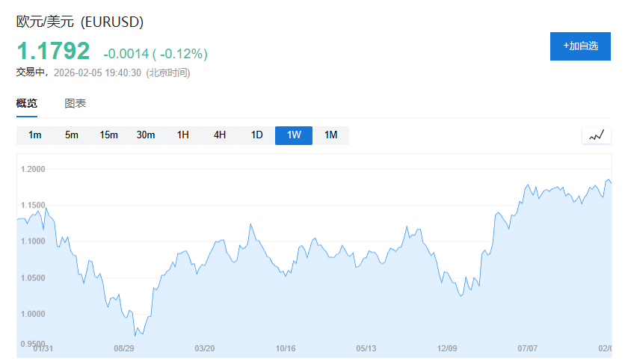
Task: Click the 12/09 date axis marker
Action: (447, 348)
